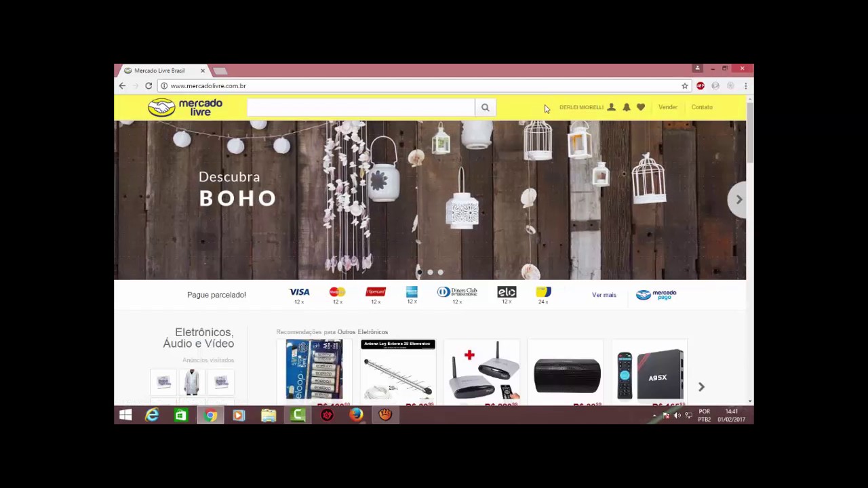The width and height of the screenshot is (868, 488).
Task: Click the Contato link
Action: pos(702,107)
